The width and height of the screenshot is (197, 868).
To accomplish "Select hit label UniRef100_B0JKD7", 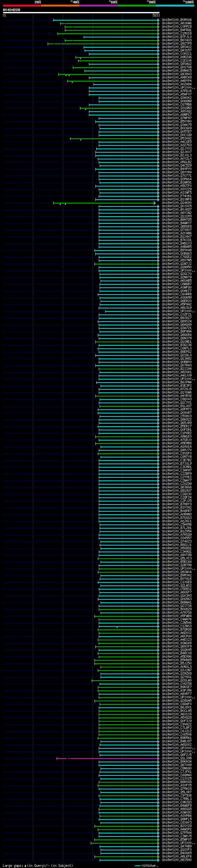I will tap(177, 210).
